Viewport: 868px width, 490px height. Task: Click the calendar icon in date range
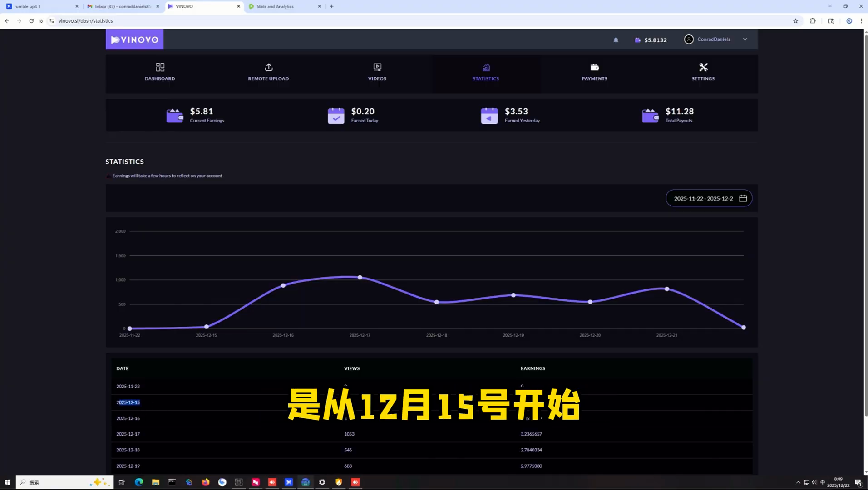[x=743, y=198]
